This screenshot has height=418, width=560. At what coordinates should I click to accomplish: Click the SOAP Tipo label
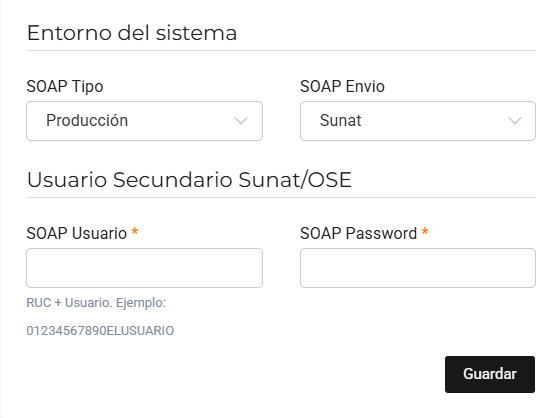pos(65,87)
